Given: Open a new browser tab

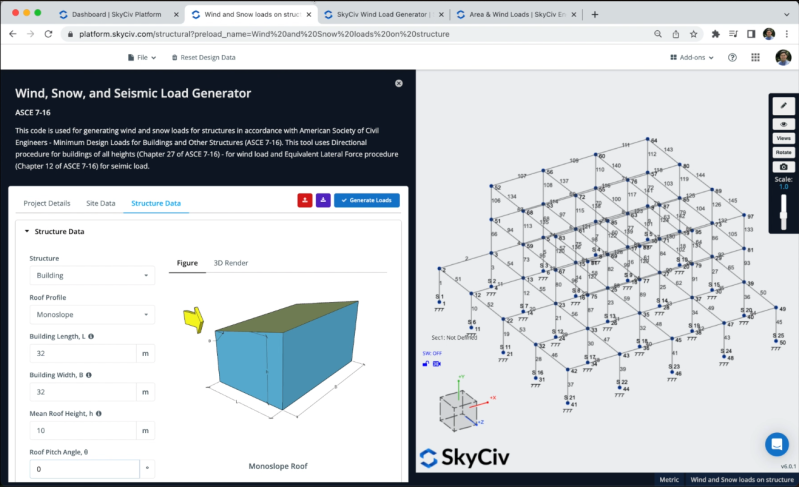Looking at the screenshot, I should click(x=595, y=14).
